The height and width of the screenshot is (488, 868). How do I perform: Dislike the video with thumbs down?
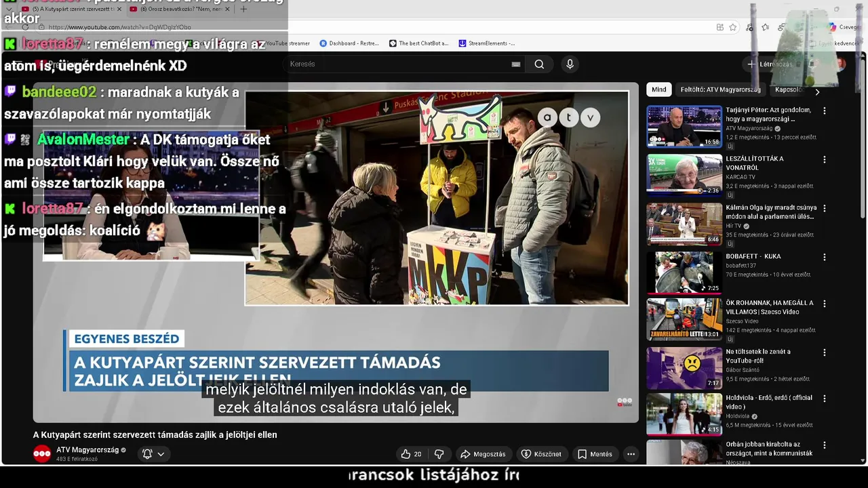pyautogui.click(x=439, y=454)
